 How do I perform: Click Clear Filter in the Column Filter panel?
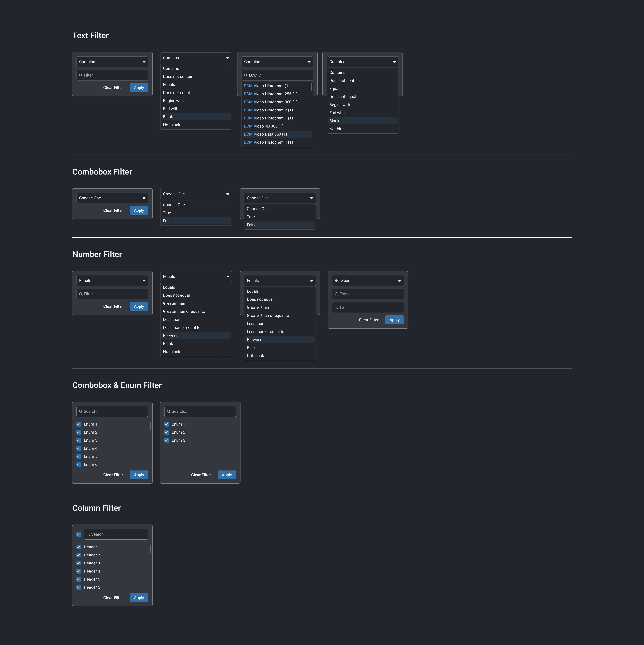(113, 598)
